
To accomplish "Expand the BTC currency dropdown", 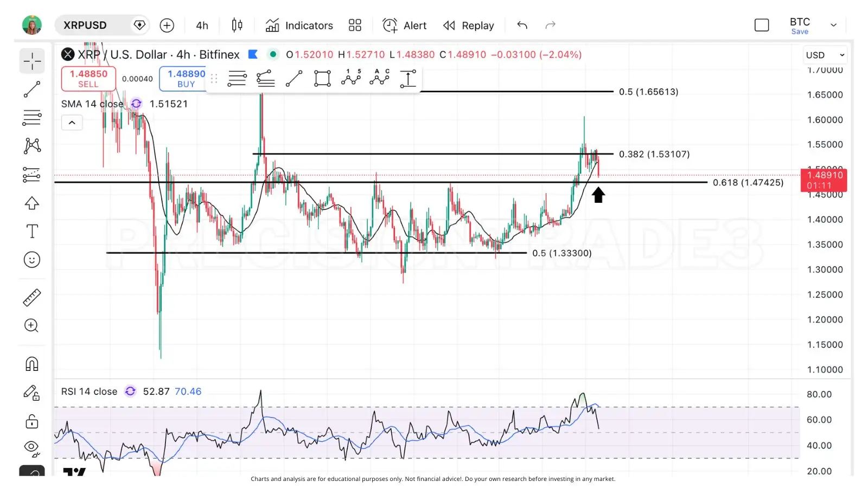I will (x=834, y=25).
